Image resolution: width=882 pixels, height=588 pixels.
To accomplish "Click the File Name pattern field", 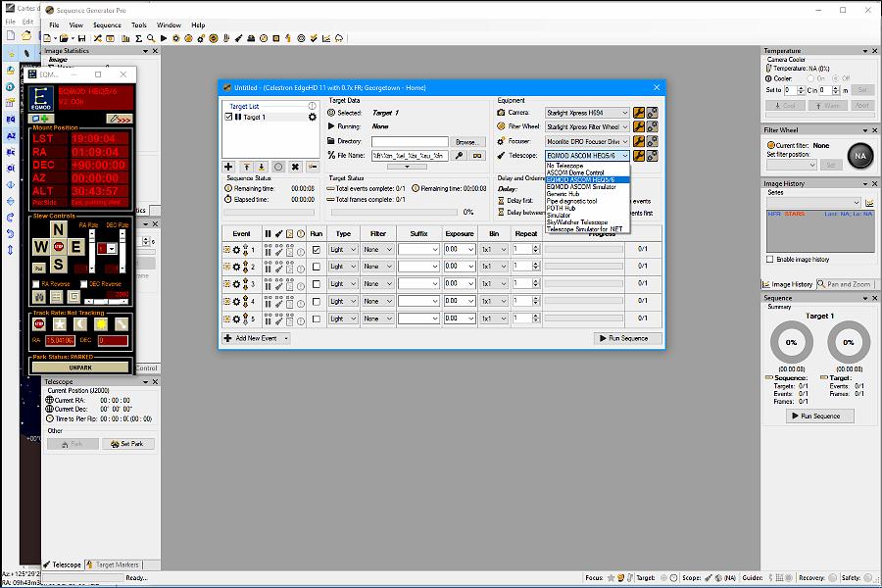I will (410, 155).
